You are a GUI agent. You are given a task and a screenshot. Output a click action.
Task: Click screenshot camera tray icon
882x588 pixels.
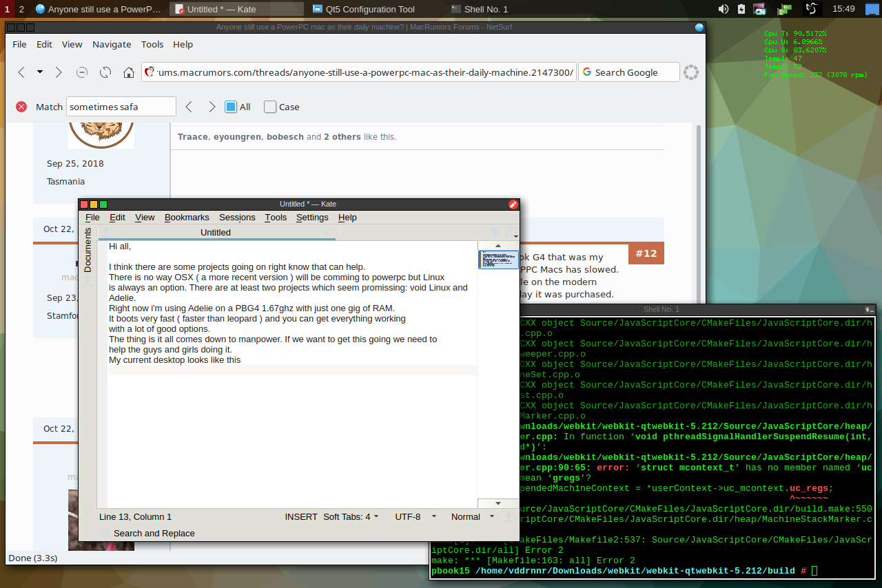coord(759,10)
